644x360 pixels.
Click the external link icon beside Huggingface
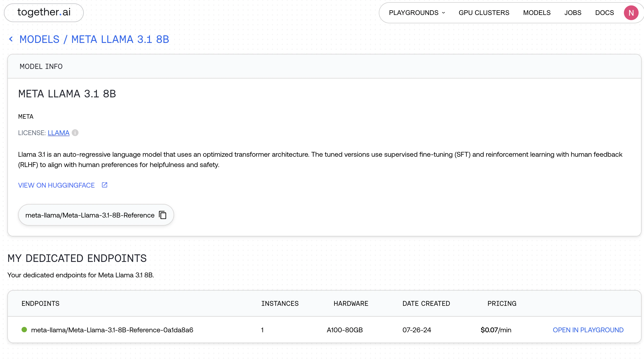pyautogui.click(x=105, y=185)
